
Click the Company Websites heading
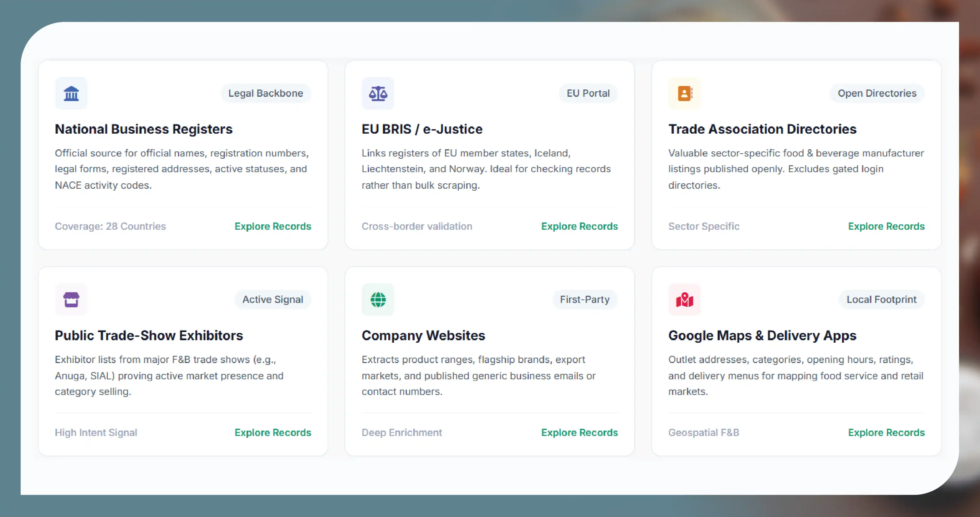click(x=423, y=335)
